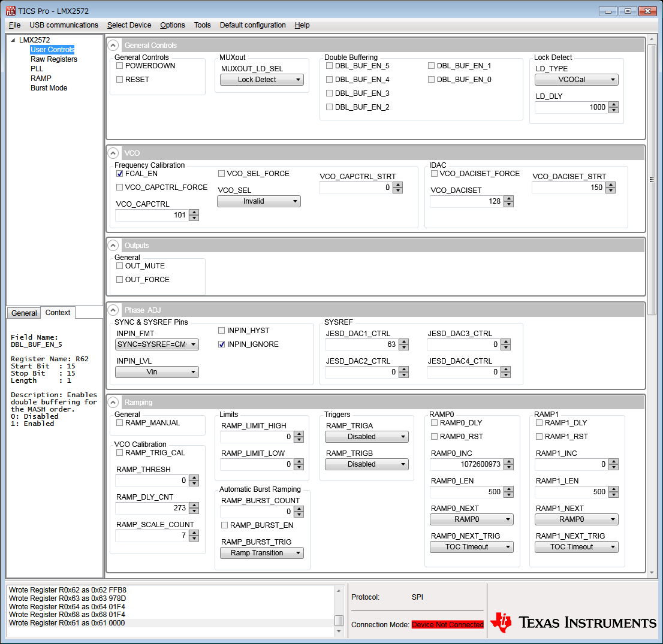663x644 pixels.
Task: Open the RAMP0_NEXT dropdown
Action: point(471,519)
